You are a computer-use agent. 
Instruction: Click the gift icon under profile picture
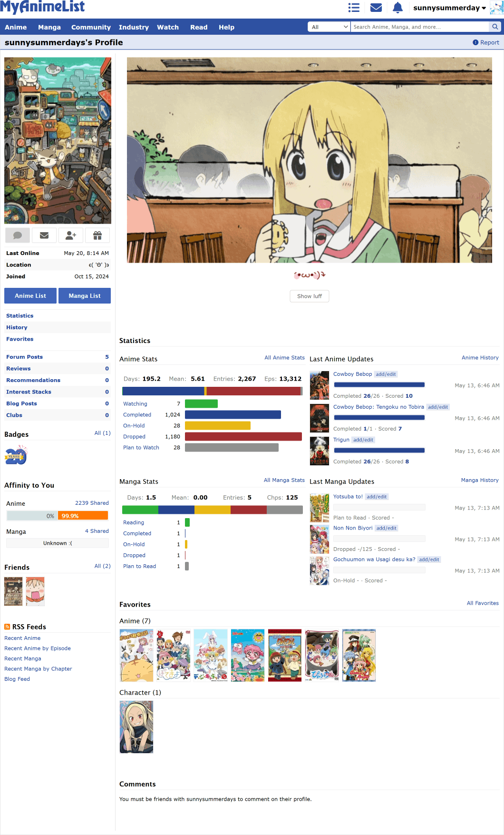point(97,235)
